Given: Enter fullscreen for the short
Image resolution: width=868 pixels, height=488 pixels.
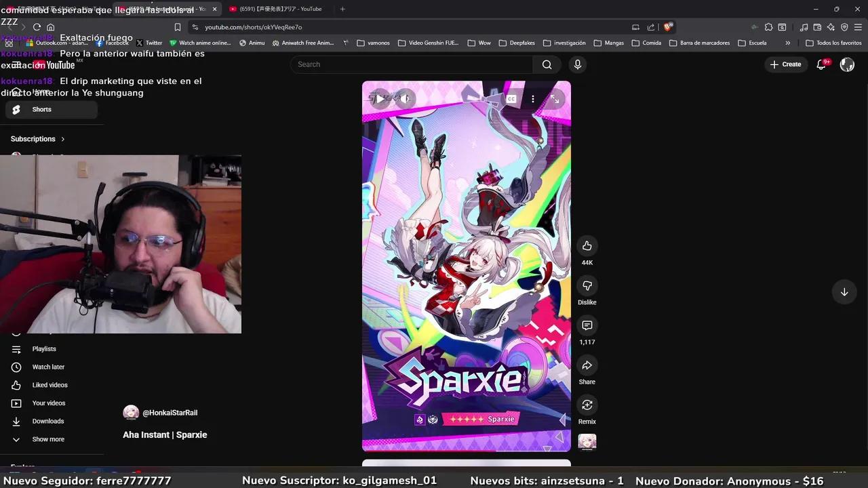Looking at the screenshot, I should tap(555, 99).
